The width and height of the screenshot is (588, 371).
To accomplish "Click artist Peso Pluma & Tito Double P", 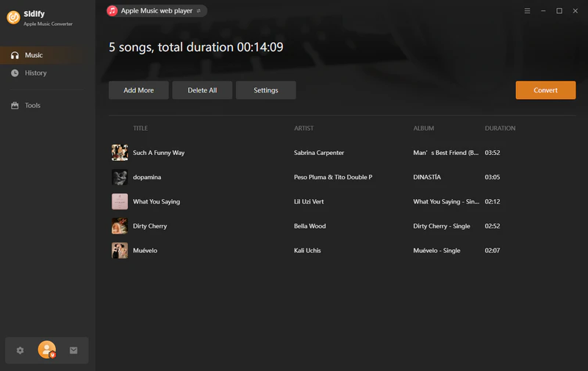I will pyautogui.click(x=333, y=177).
